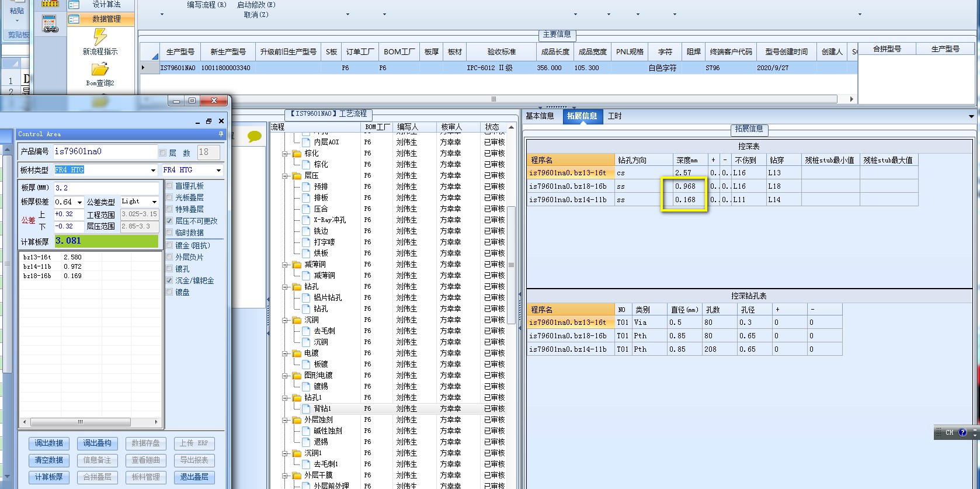This screenshot has height=489, width=980.
Task: Collapse the 钻孔1 tree node
Action: 286,397
